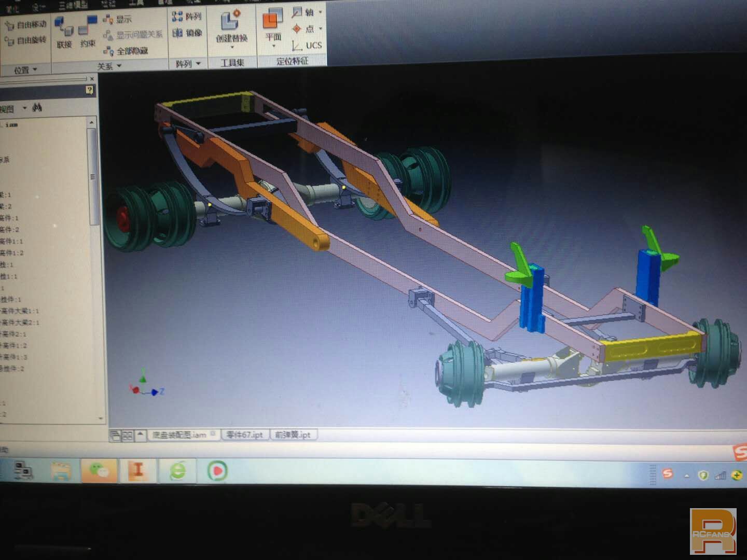Click the 创建替换 (Create Substitute) icon
Viewport: 747px width, 560px height.
[231, 20]
